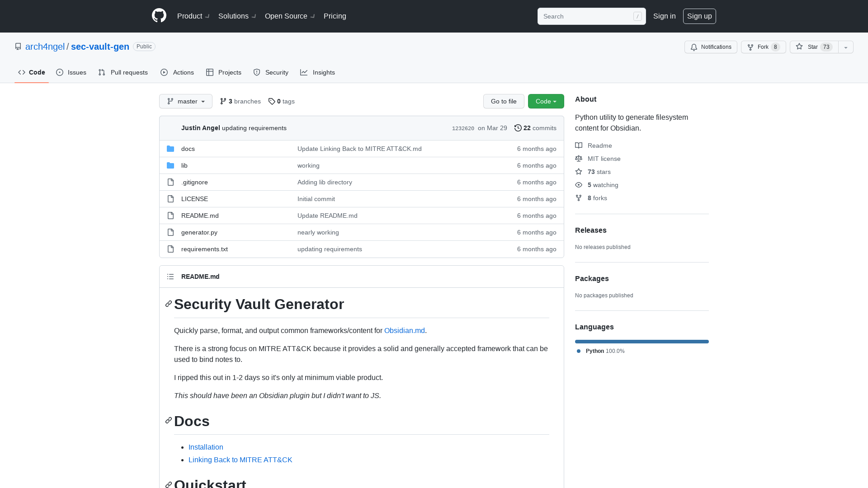Switch to the Pull requests tab
This screenshot has width=868, height=488.
click(123, 72)
